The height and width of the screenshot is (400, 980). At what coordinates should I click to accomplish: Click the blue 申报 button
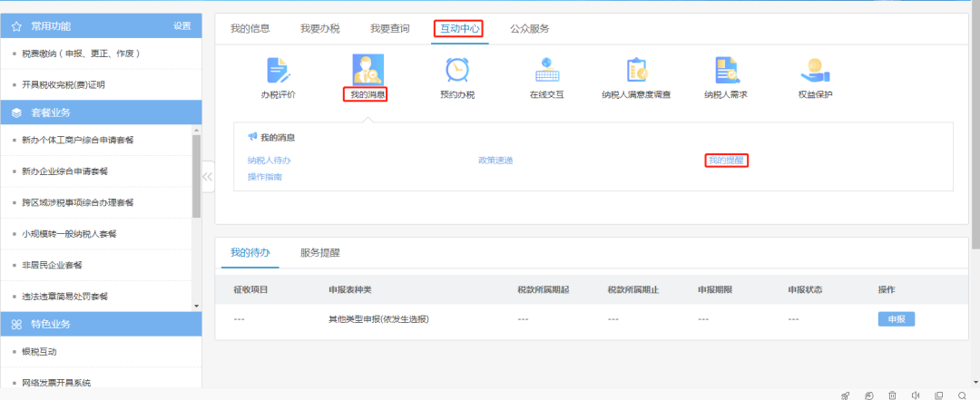click(x=897, y=318)
